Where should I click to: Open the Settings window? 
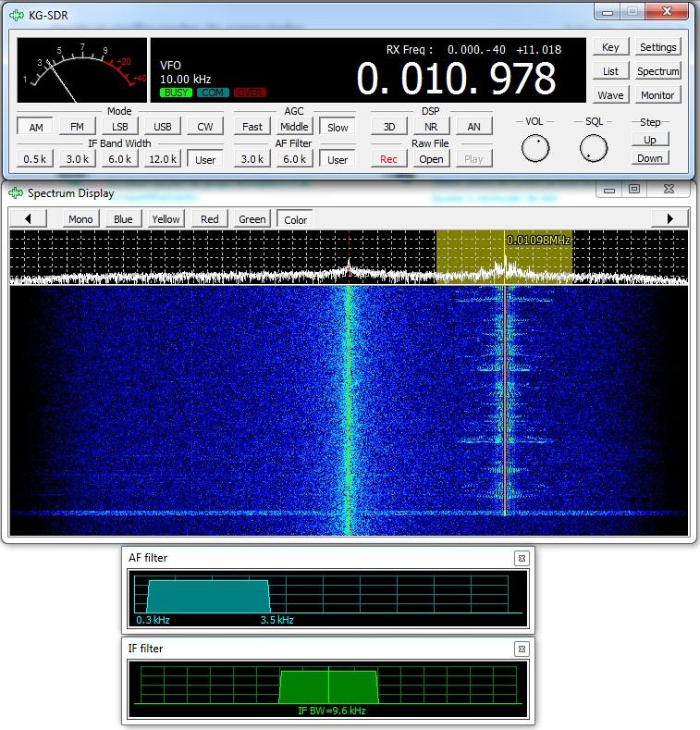click(x=657, y=47)
